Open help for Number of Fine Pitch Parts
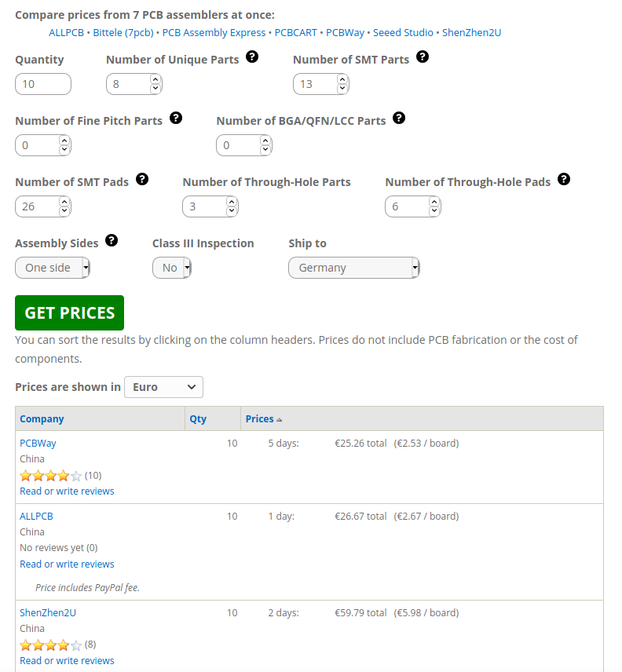This screenshot has height=672, width=622. click(x=176, y=118)
